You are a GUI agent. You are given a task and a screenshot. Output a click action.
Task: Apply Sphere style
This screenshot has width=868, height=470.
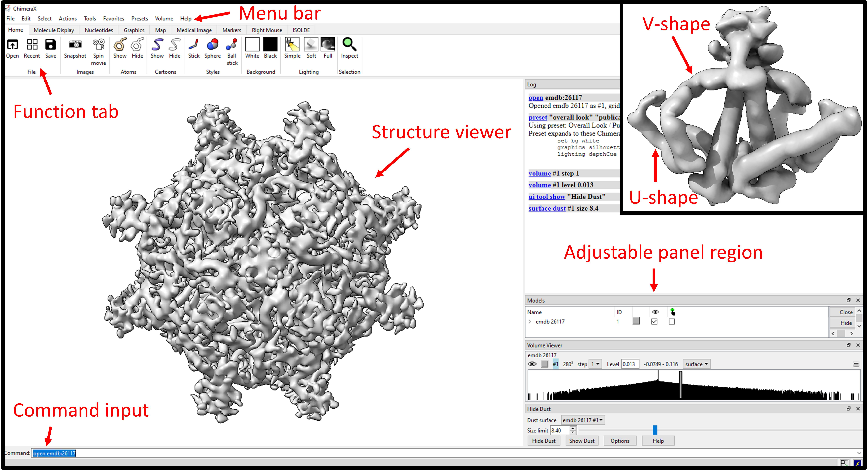click(213, 44)
